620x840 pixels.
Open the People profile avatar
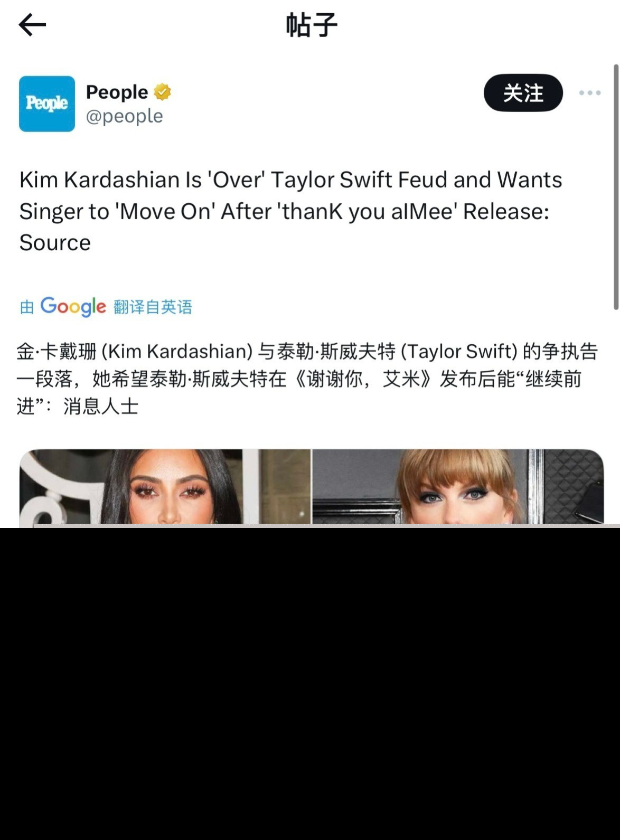[x=47, y=103]
